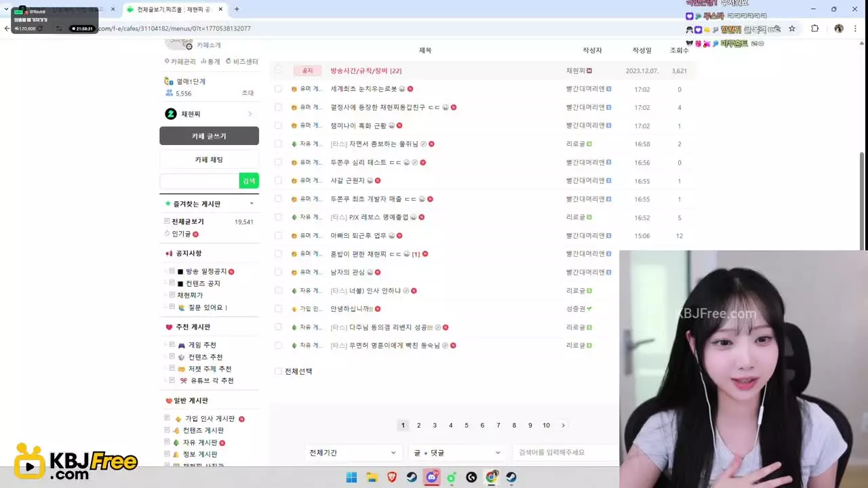Check the box for 결정사에 등장한 post

278,107
